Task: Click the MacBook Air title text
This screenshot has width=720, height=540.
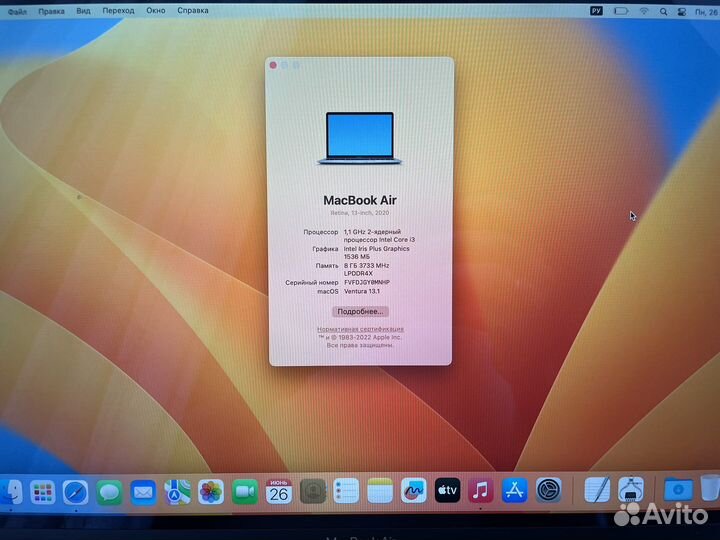Action: point(360,200)
